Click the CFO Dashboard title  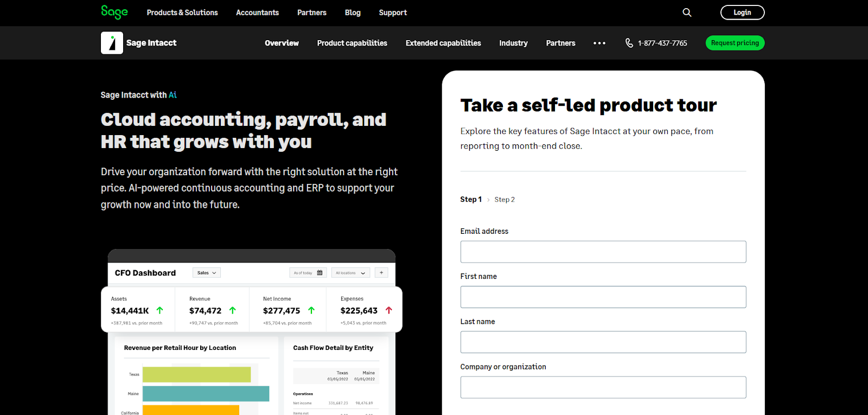point(145,273)
